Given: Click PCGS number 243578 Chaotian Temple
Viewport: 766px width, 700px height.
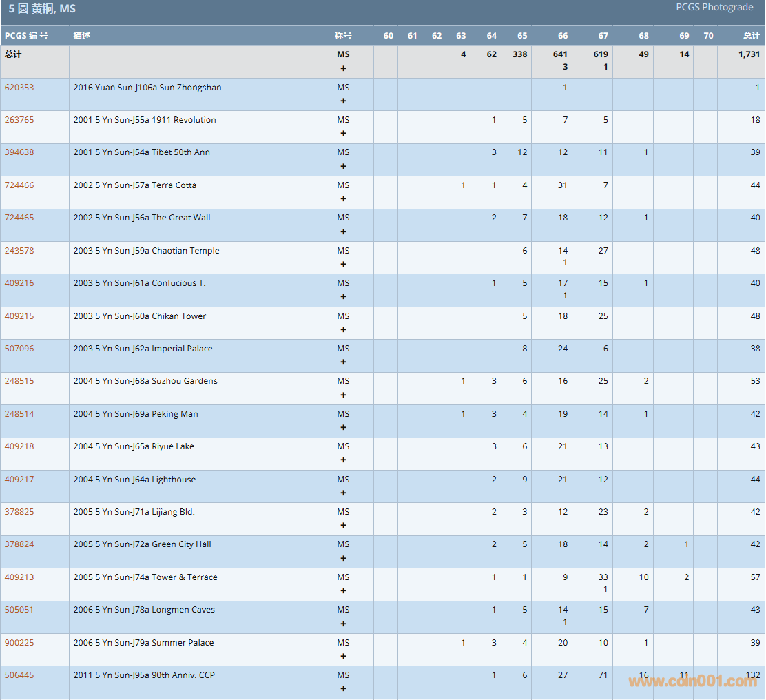Looking at the screenshot, I should (x=19, y=251).
